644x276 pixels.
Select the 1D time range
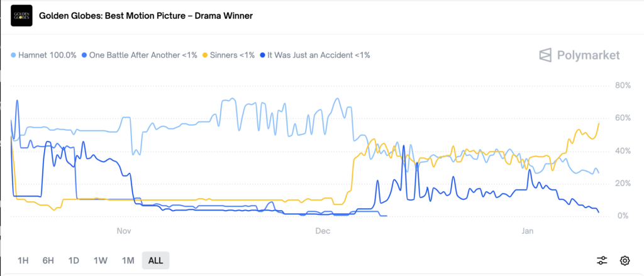tap(74, 260)
